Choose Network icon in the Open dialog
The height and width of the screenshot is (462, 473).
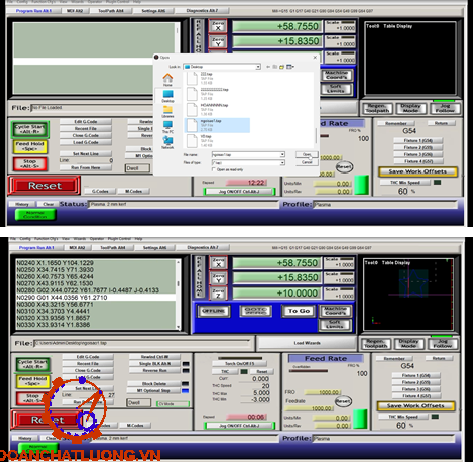pos(168,143)
